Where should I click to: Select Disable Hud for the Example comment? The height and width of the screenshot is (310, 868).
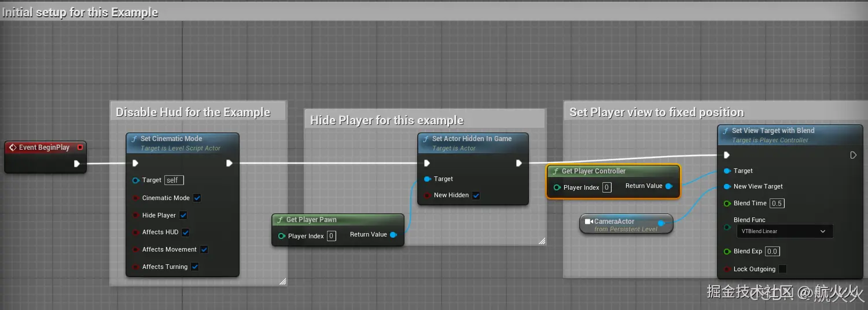pos(193,112)
